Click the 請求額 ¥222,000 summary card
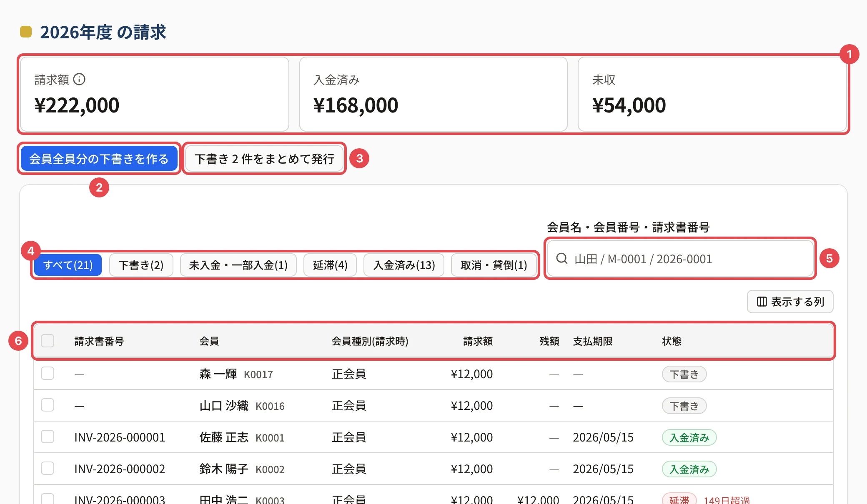The height and width of the screenshot is (504, 867). click(154, 94)
